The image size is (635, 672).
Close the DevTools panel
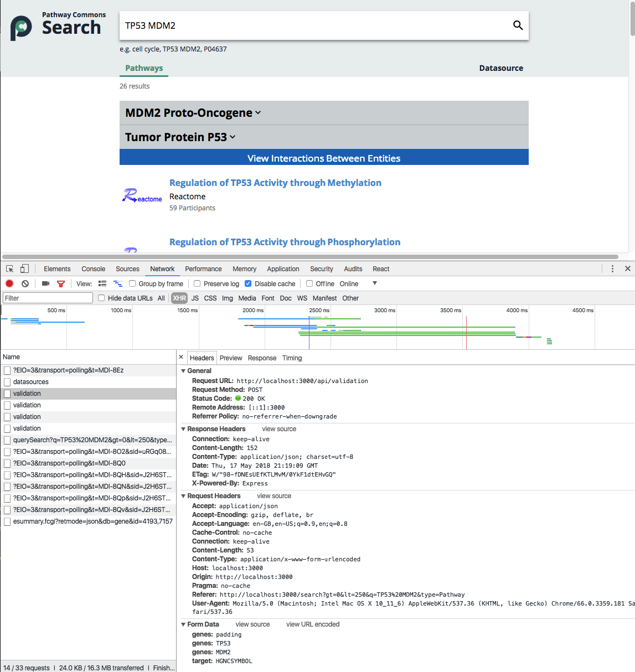(x=628, y=268)
